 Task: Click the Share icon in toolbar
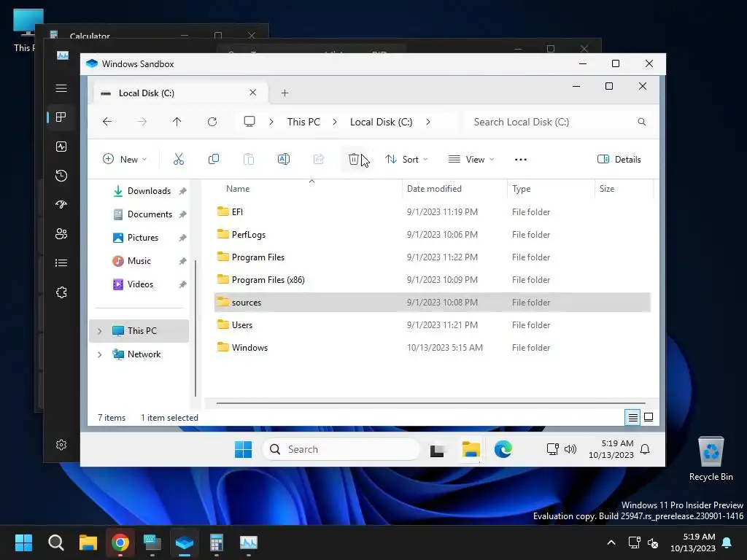point(319,160)
